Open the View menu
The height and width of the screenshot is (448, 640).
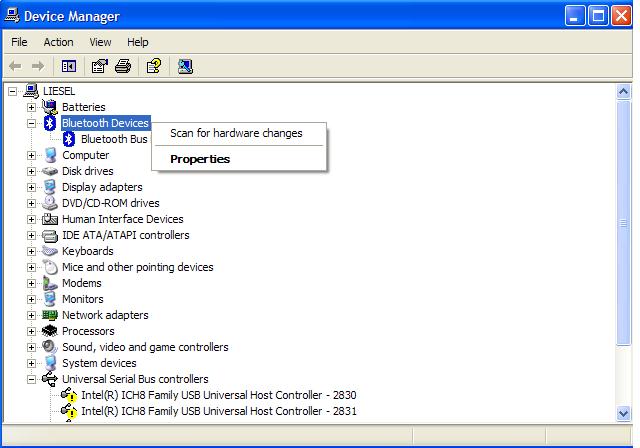[x=100, y=42]
